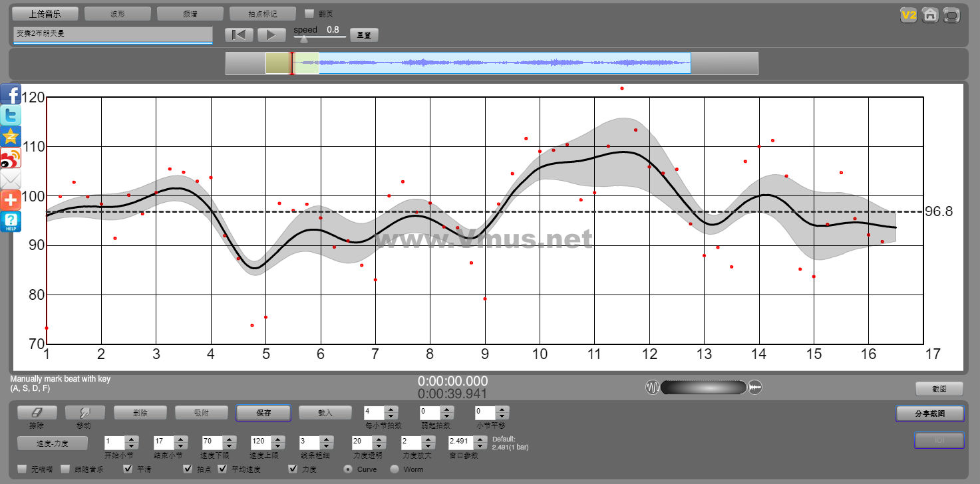This screenshot has height=484, width=980.
Task: Open the Weibo share icon
Action: (11, 158)
